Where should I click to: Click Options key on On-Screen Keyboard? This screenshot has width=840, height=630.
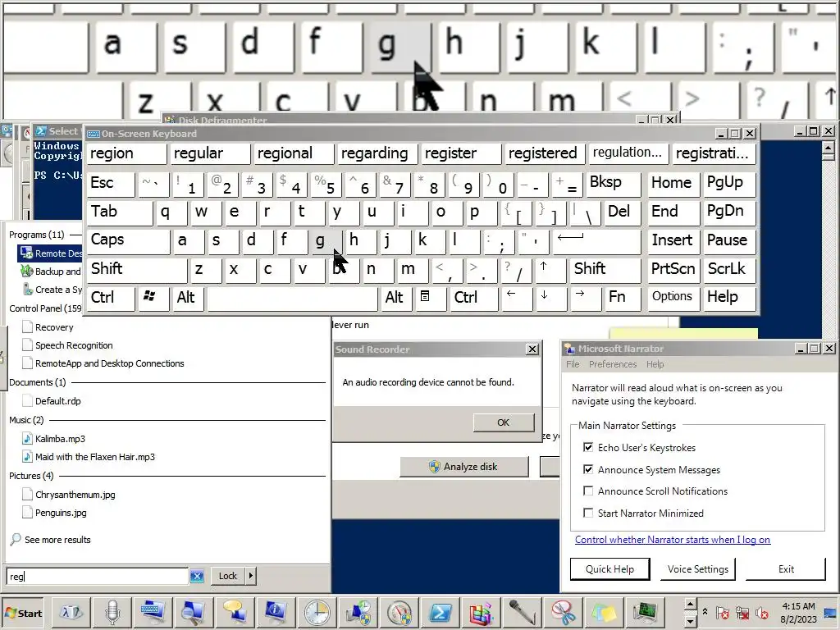point(673,298)
